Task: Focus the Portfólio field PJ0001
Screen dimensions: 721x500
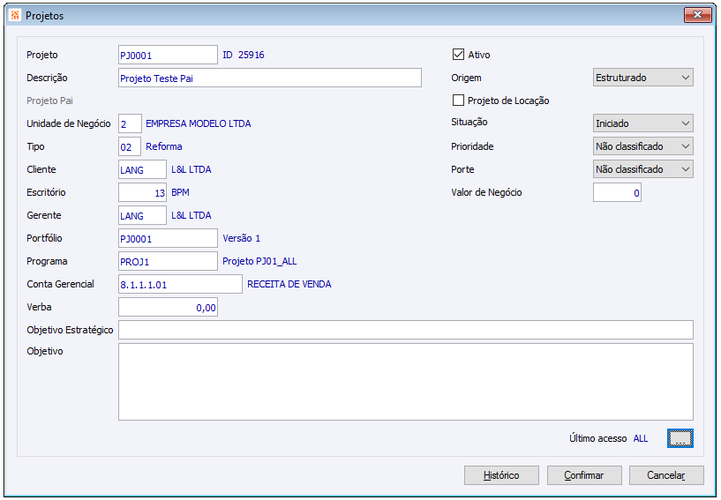Action: coord(168,238)
